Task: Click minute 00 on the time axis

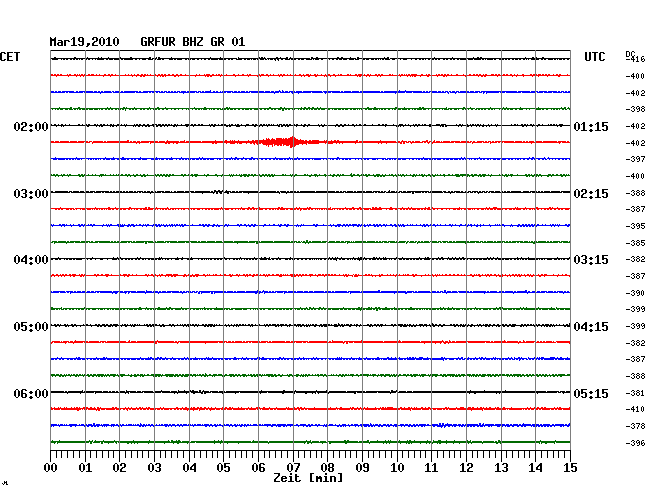Action: (x=51, y=467)
